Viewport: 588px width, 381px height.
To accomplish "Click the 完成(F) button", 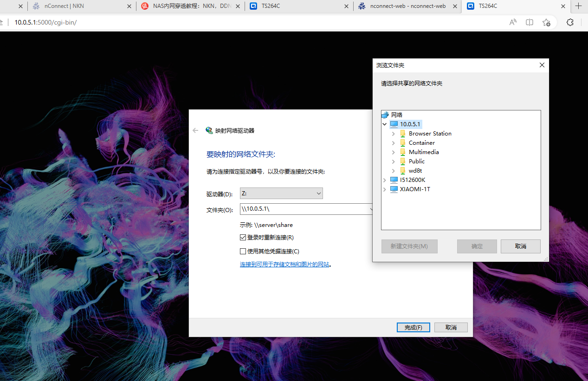I will tap(413, 327).
